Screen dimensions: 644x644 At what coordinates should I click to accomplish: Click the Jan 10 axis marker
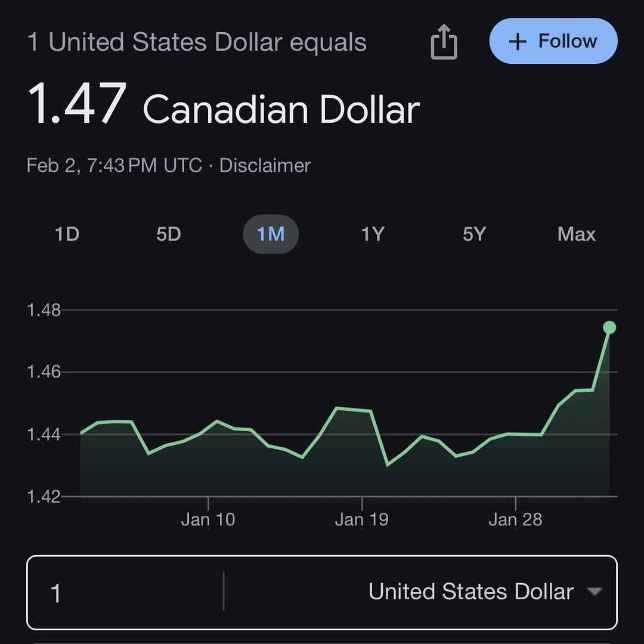coord(208,519)
